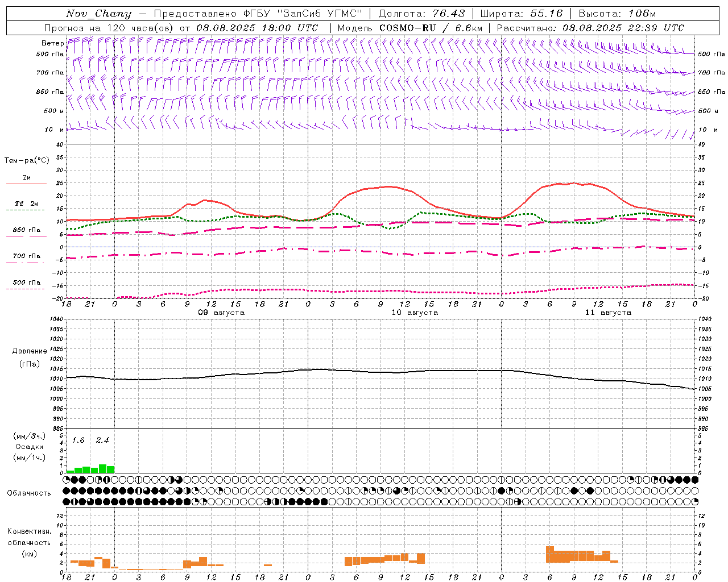Click the '09 августа' date label
Image resolution: width=728 pixels, height=582 pixels.
[221, 313]
